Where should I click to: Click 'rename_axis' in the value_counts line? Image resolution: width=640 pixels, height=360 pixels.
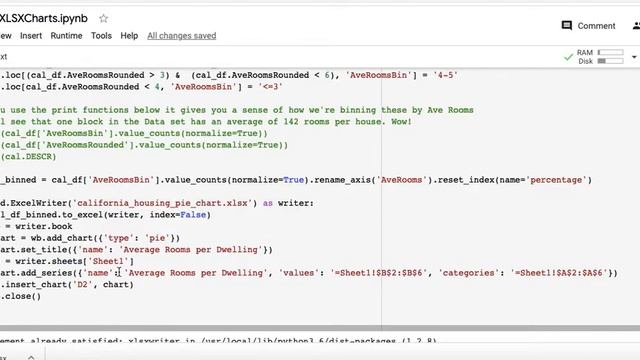342,180
